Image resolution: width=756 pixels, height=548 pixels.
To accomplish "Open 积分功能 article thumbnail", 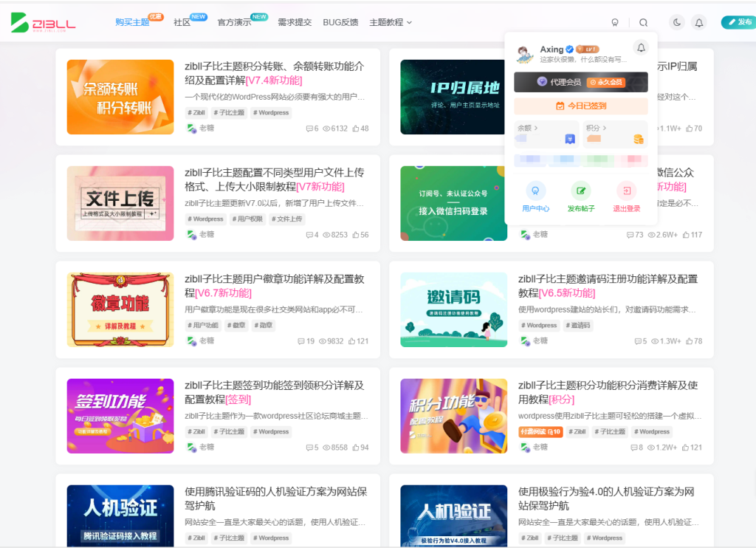I will pyautogui.click(x=454, y=416).
